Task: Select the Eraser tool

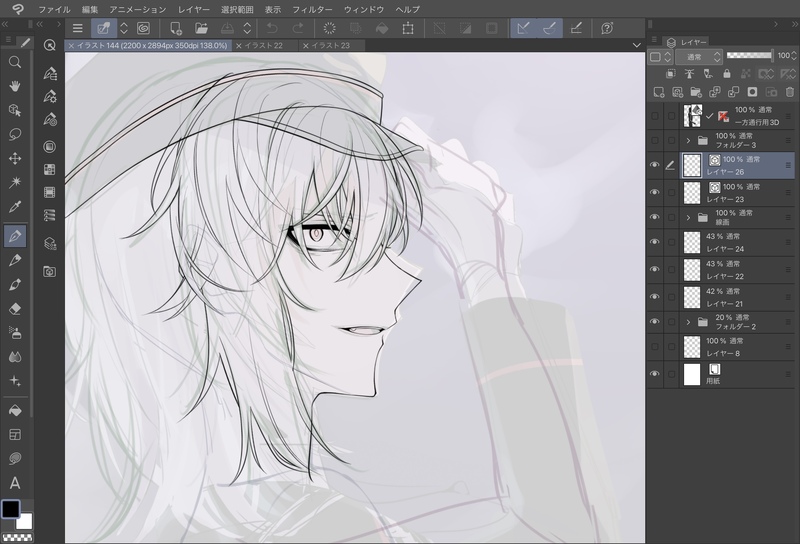Action: point(15,309)
